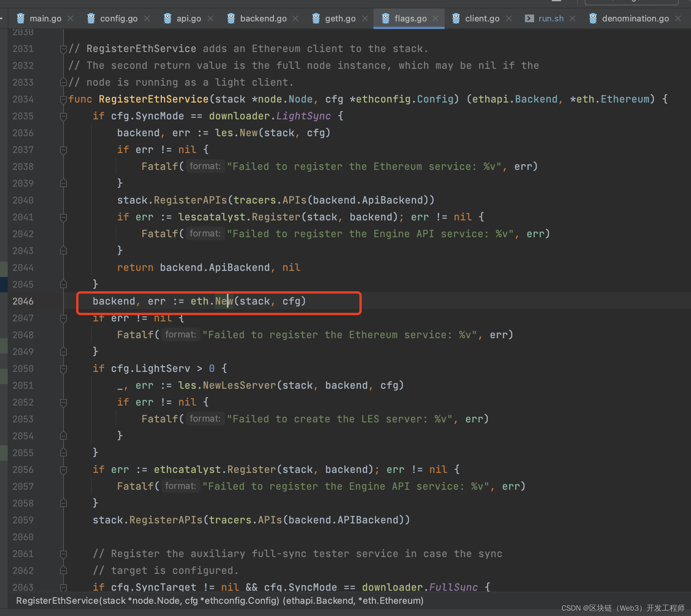The width and height of the screenshot is (691, 616).
Task: Open the denomination.go tab
Action: point(635,18)
